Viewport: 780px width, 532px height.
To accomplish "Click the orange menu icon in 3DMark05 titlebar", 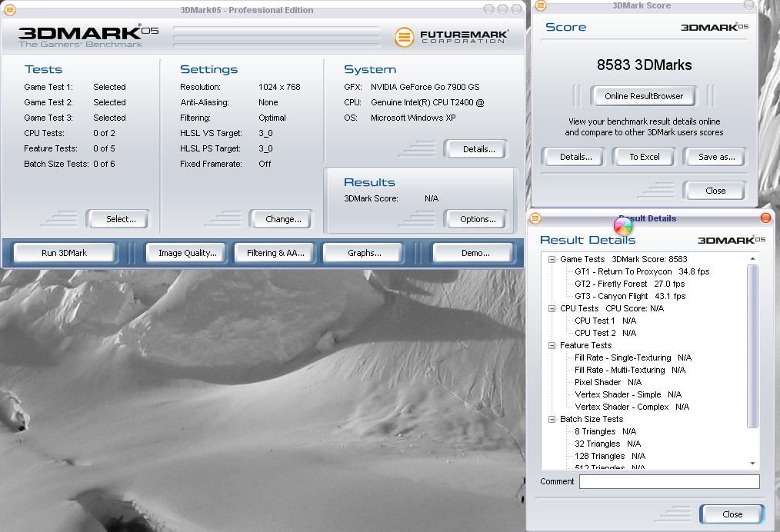I will [x=9, y=10].
